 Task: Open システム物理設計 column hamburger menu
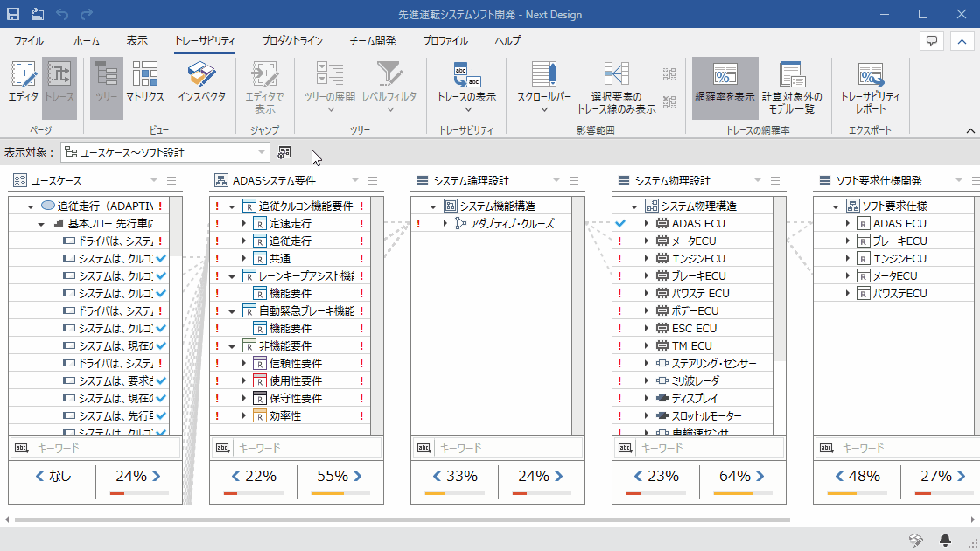(775, 180)
